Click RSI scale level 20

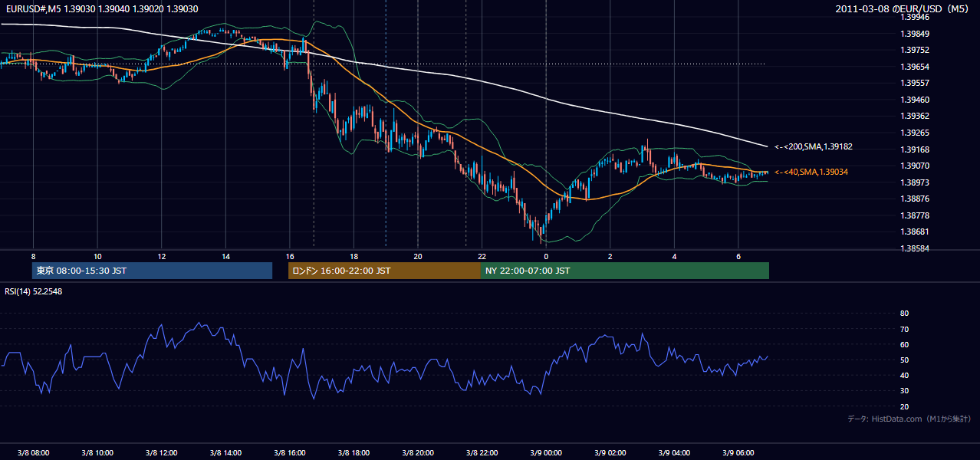click(904, 406)
